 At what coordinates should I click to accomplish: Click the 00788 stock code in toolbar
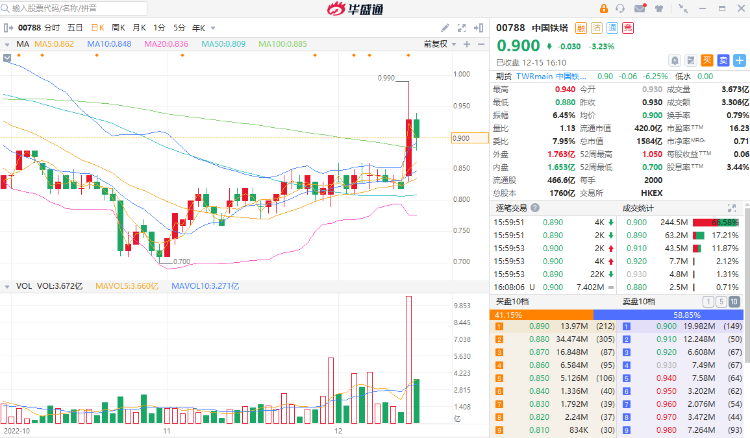click(x=30, y=28)
